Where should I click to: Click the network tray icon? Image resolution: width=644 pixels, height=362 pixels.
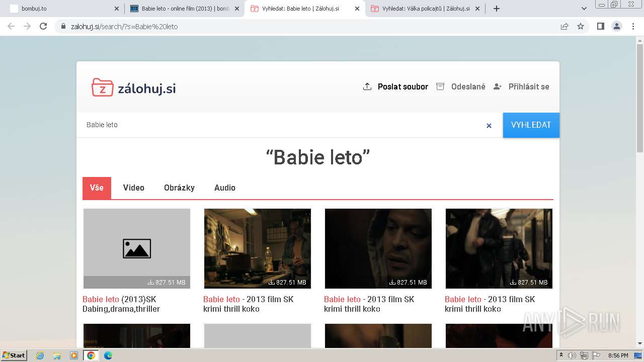pos(584,355)
